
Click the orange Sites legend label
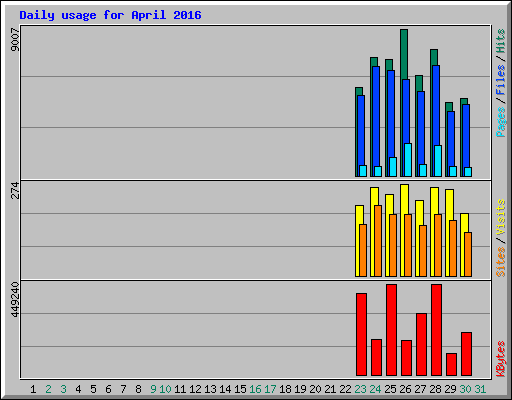point(501,262)
